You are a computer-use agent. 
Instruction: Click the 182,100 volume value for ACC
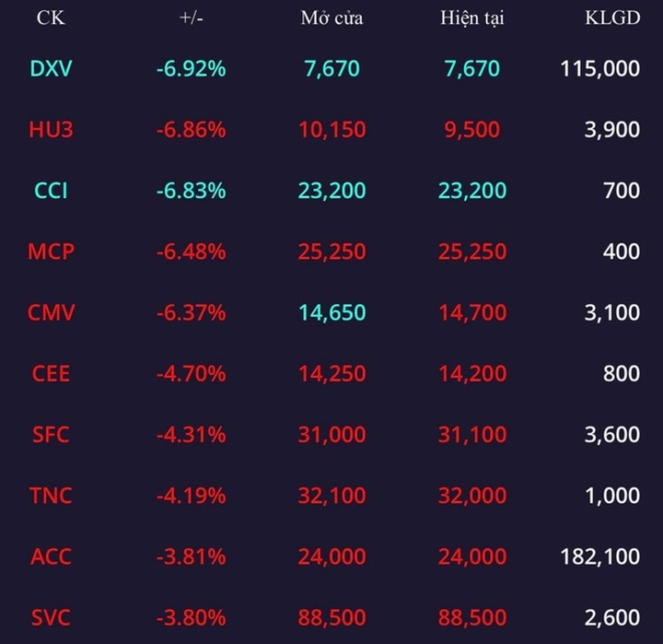[599, 556]
